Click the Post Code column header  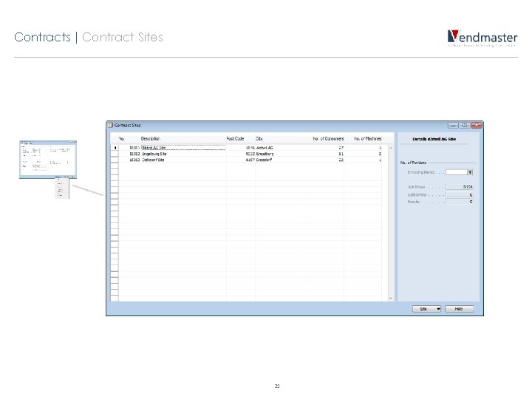[235, 138]
